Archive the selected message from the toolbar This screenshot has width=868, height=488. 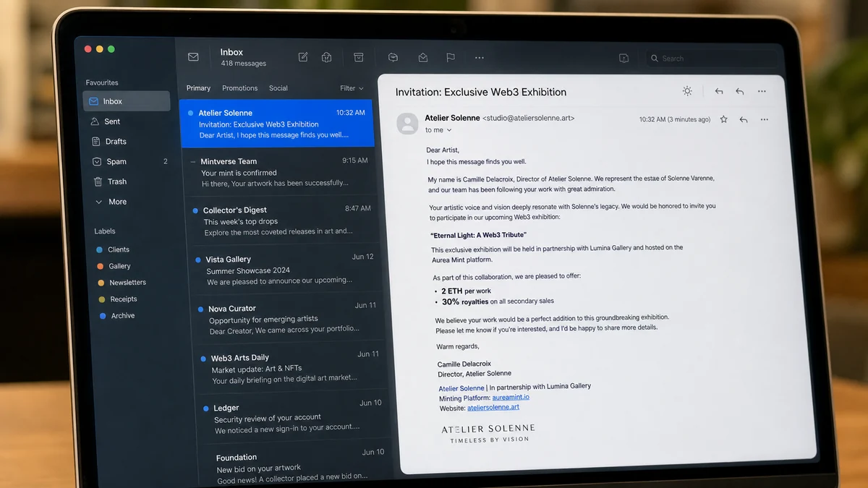point(358,57)
